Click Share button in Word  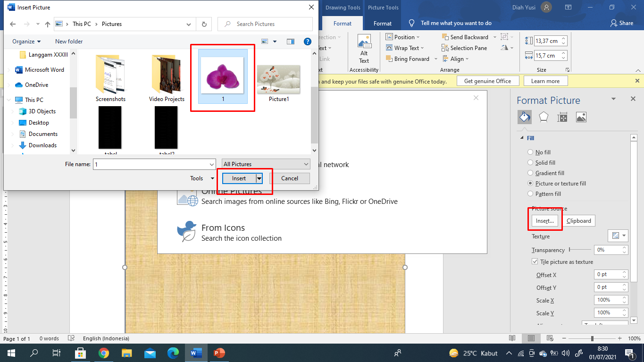point(622,23)
